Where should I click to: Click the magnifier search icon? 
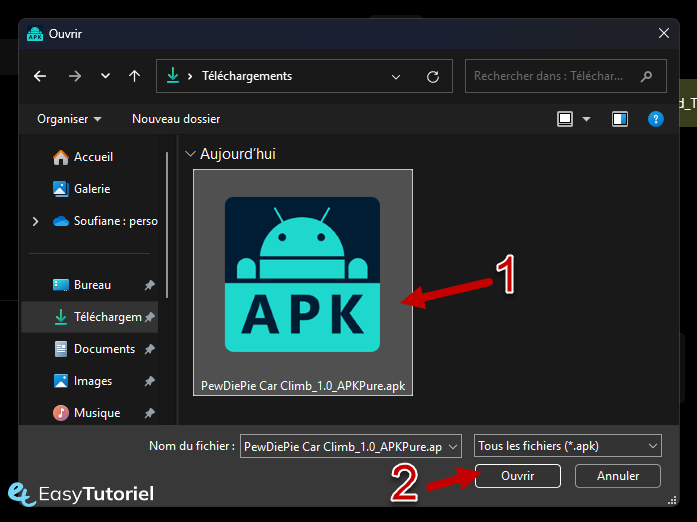(x=646, y=76)
